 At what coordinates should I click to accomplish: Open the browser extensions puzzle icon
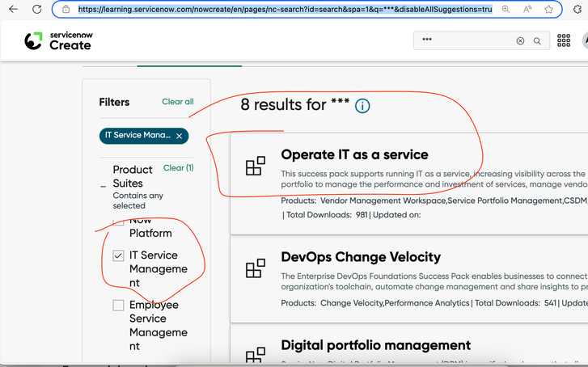click(x=577, y=10)
